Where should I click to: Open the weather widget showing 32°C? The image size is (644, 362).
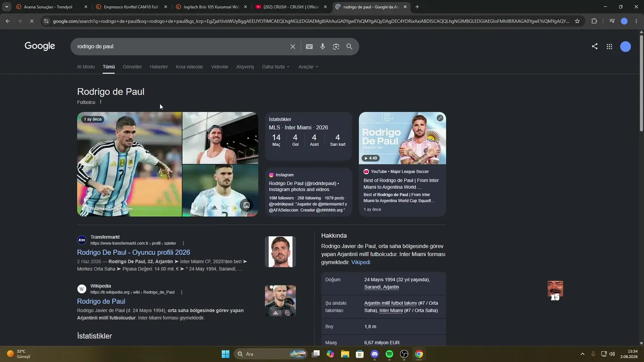click(x=19, y=354)
